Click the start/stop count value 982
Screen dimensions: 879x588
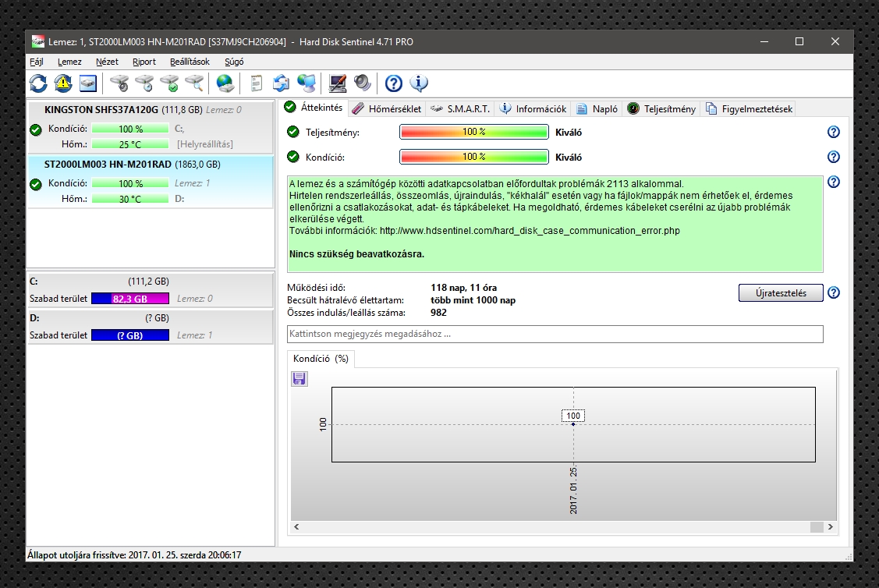tap(438, 312)
